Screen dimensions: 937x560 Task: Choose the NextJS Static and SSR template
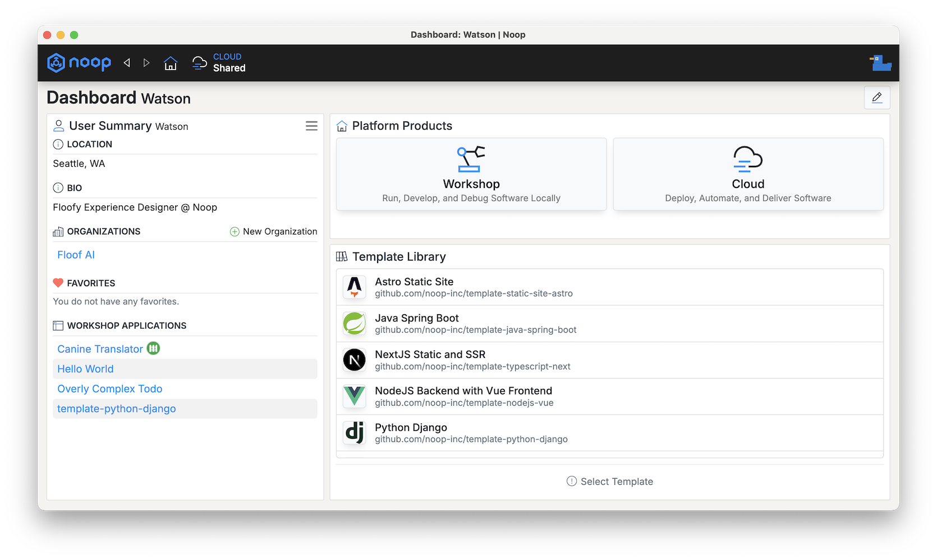pyautogui.click(x=430, y=360)
